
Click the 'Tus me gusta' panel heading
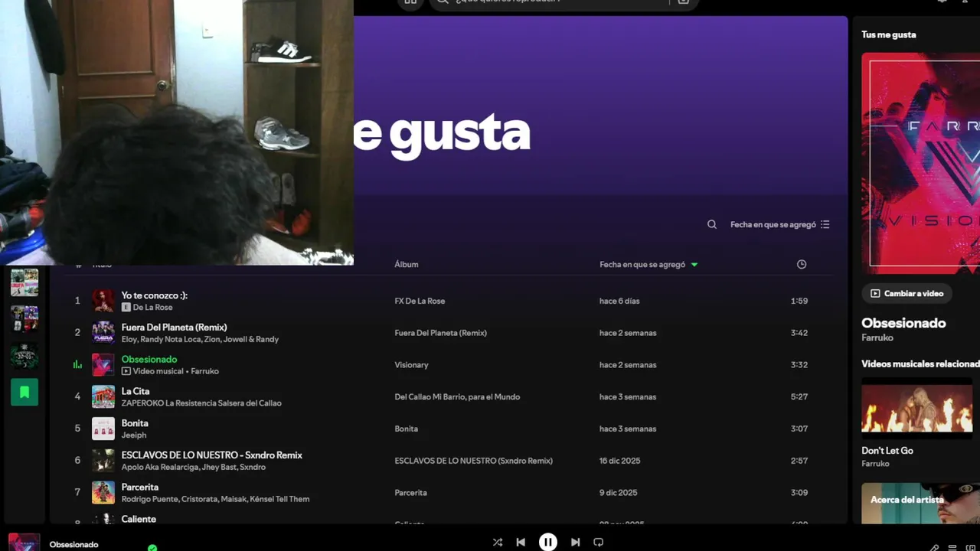[889, 34]
